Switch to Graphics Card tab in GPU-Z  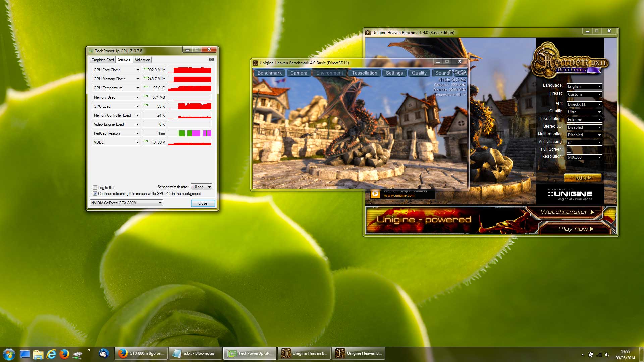point(102,60)
